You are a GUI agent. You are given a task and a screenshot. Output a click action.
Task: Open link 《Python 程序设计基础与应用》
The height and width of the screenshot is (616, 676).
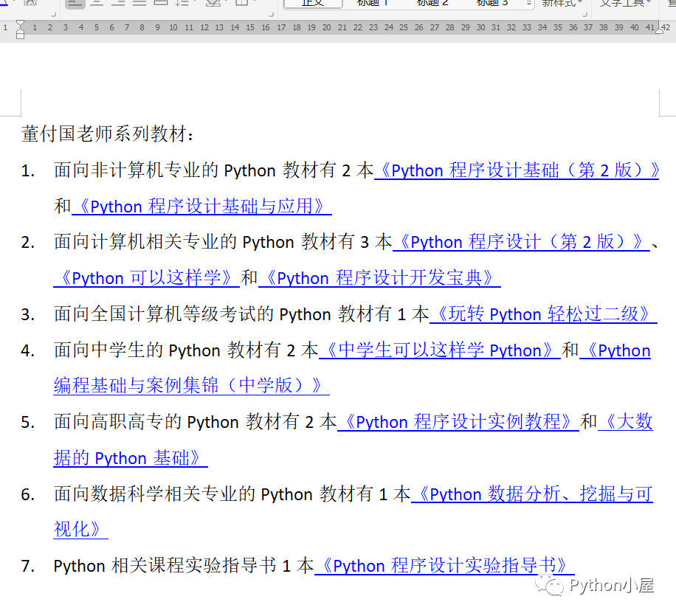click(x=201, y=207)
